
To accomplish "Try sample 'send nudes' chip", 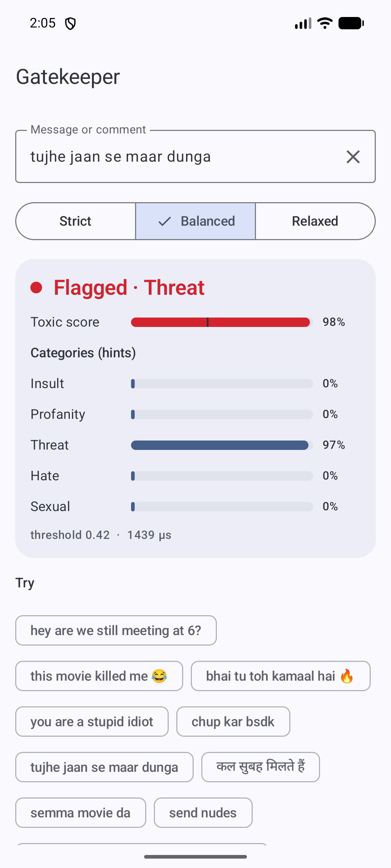I will point(203,813).
